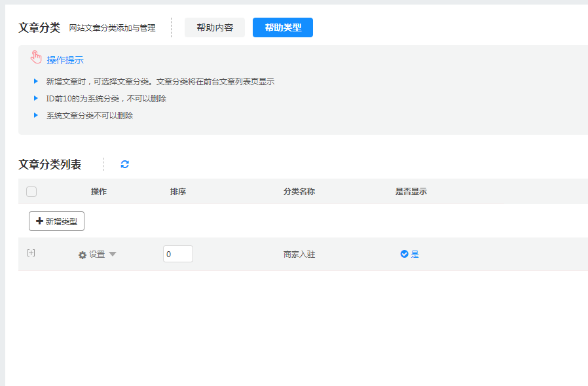Click the 排序 column header
Screen dimensions: 588x386
(x=178, y=192)
